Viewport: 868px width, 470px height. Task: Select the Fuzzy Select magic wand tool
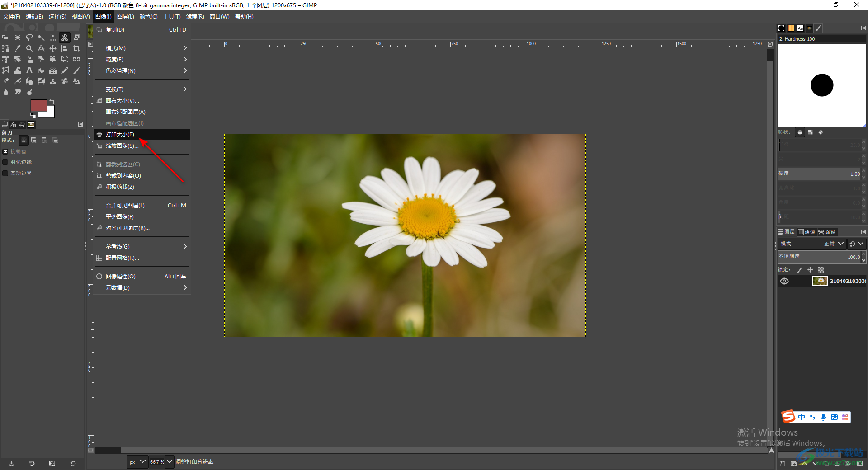click(41, 38)
